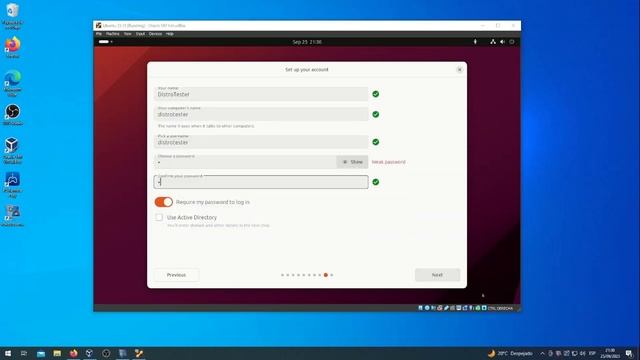Open the Recycle Bin desktop icon
The height and width of the screenshot is (360, 640).
click(x=12, y=16)
